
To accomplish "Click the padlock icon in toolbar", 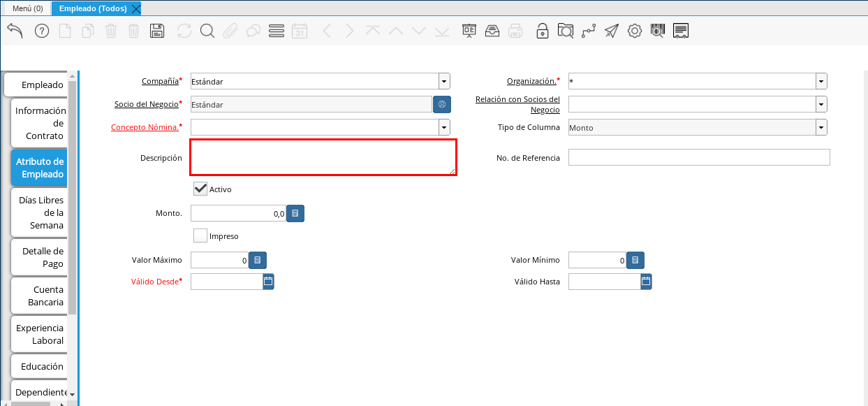I will tap(542, 31).
